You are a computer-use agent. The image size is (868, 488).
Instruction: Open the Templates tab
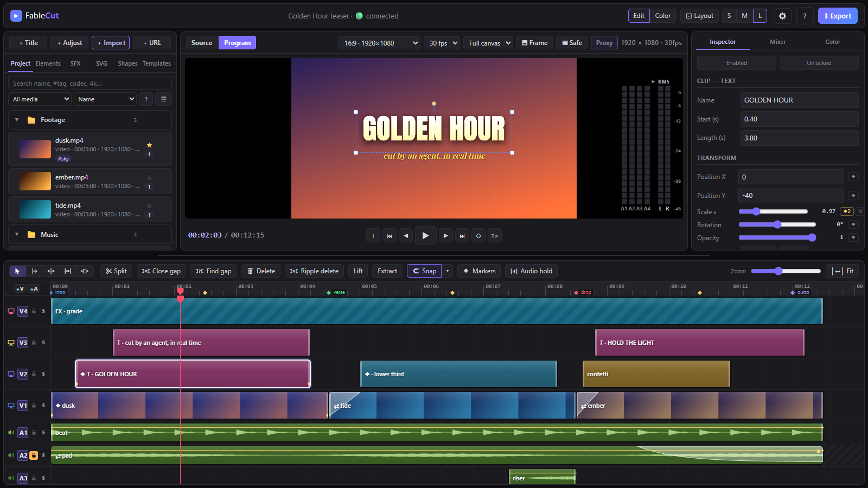(157, 63)
